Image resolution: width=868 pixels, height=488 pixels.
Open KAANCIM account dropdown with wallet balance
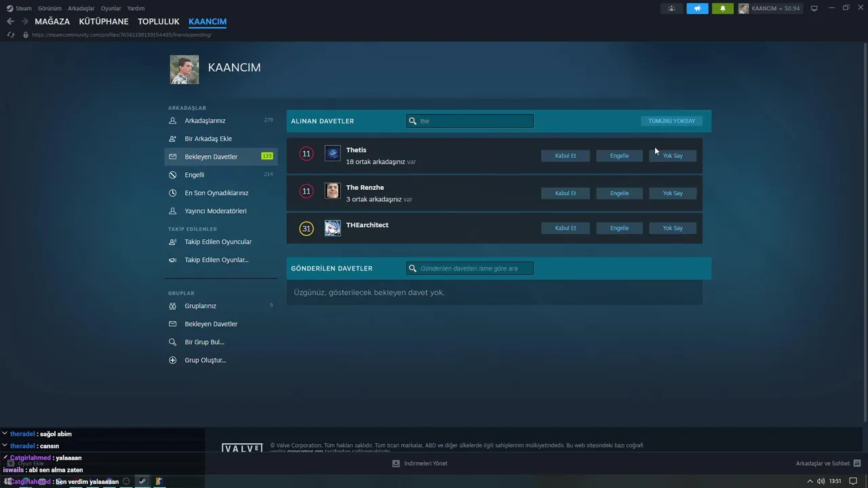tap(774, 8)
